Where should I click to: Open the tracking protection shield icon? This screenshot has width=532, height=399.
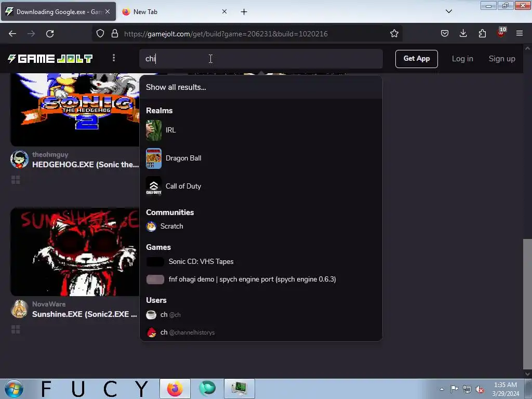[100, 33]
